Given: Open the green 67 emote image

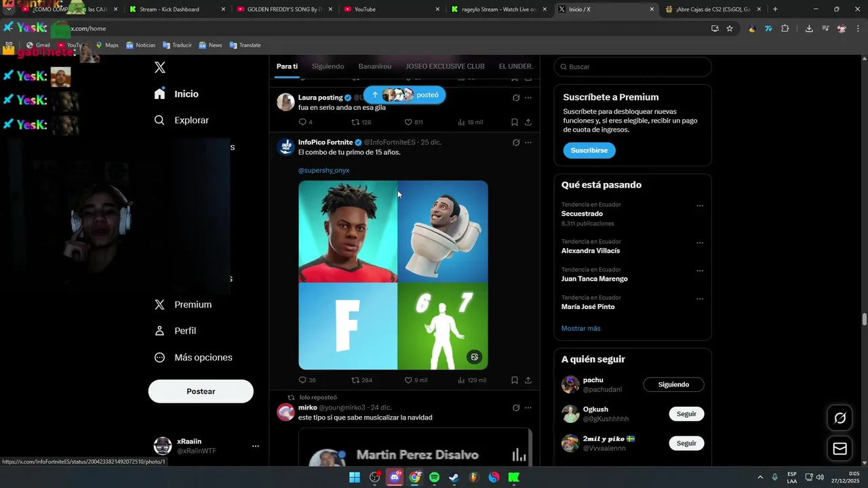Looking at the screenshot, I should (x=443, y=327).
